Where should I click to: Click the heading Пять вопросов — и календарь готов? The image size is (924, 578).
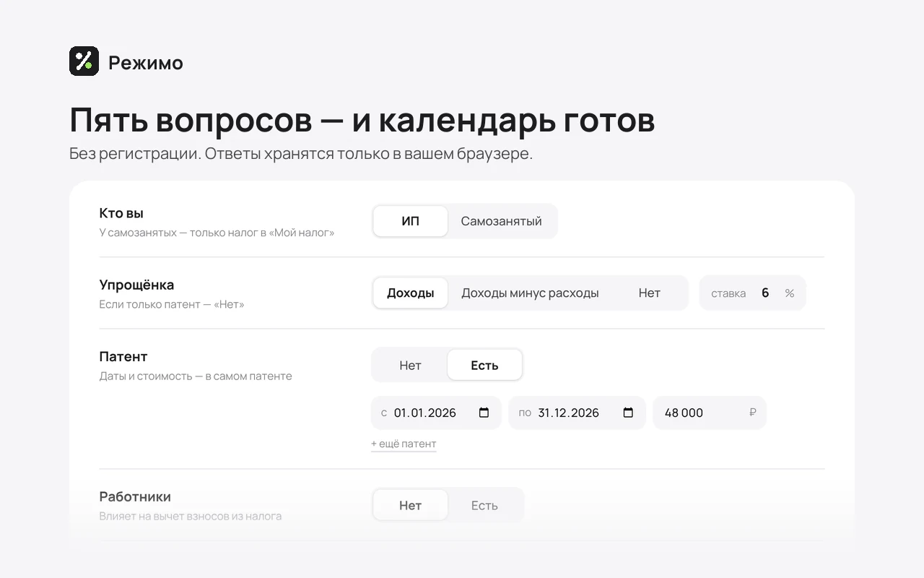362,120
